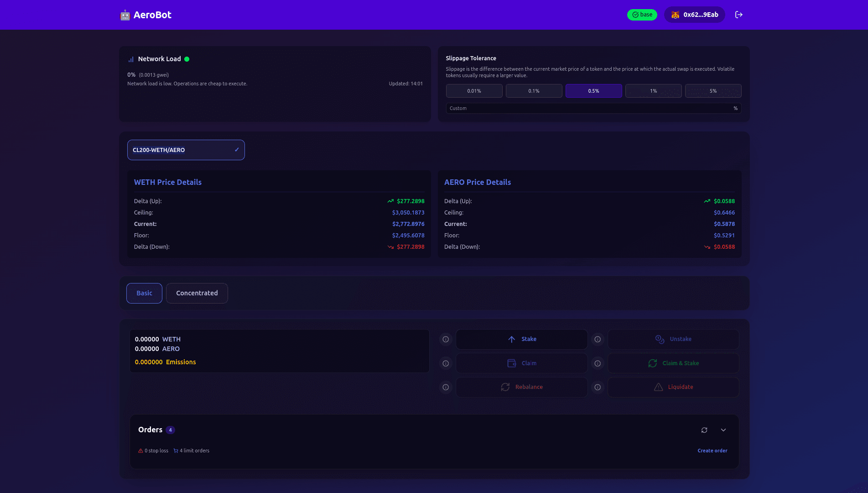Click the Liquidate warning icon
868x493 pixels.
[658, 387]
